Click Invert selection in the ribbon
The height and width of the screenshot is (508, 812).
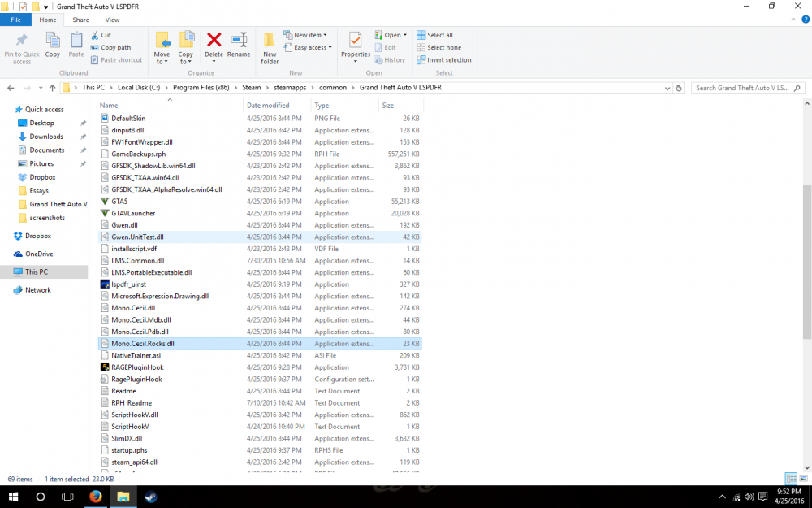pos(444,59)
